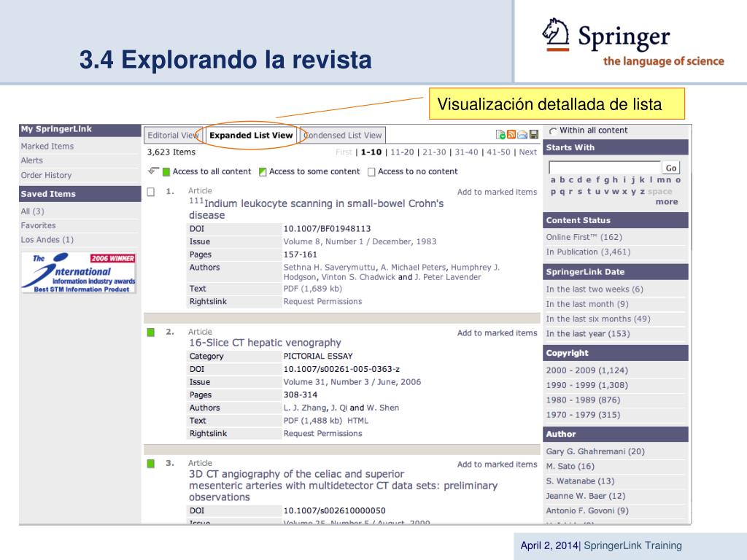Open PDF (1,488 kb) of article 2
Viewport: 747px width, 560px height.
tap(312, 421)
